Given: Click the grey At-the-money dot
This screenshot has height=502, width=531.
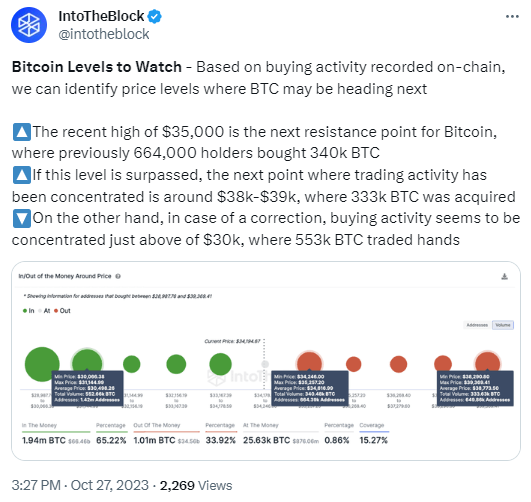Looking at the screenshot, I should tap(265, 364).
